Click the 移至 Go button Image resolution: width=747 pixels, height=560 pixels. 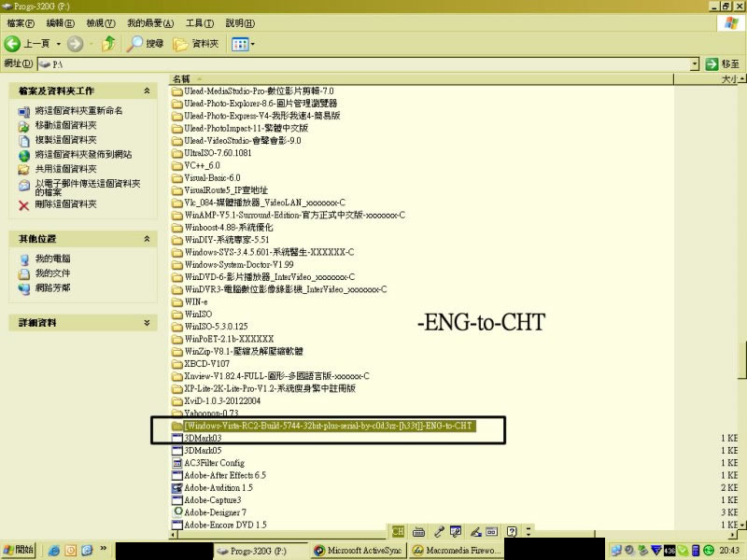722,63
